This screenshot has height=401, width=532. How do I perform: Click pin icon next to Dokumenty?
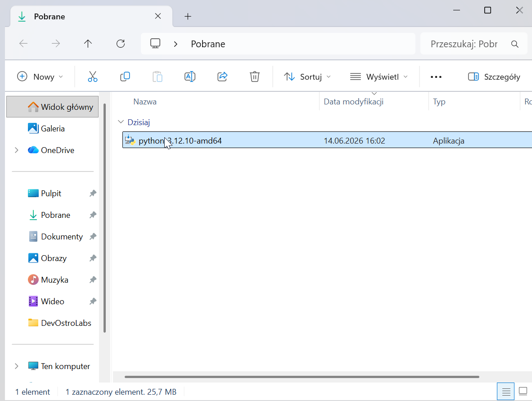93,236
